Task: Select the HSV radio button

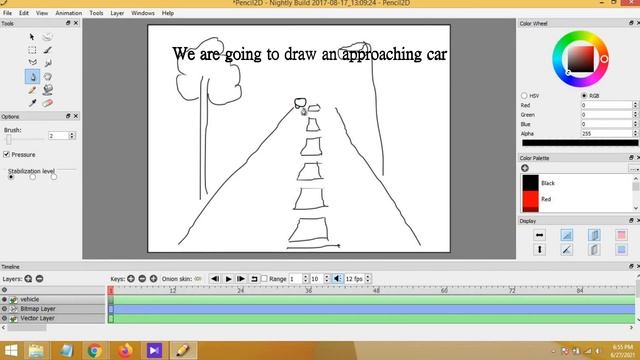Action: click(x=524, y=96)
